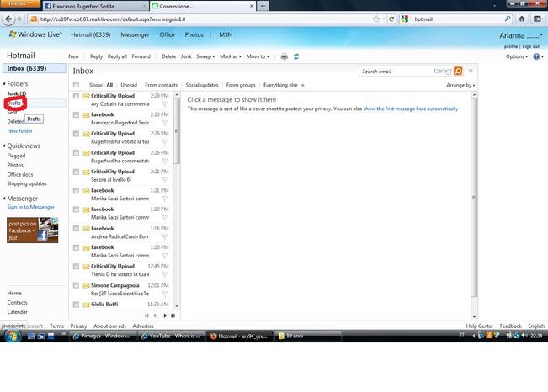Viewport: 548px width, 392px height.
Task: Jump to last page of messages
Action: (173, 315)
